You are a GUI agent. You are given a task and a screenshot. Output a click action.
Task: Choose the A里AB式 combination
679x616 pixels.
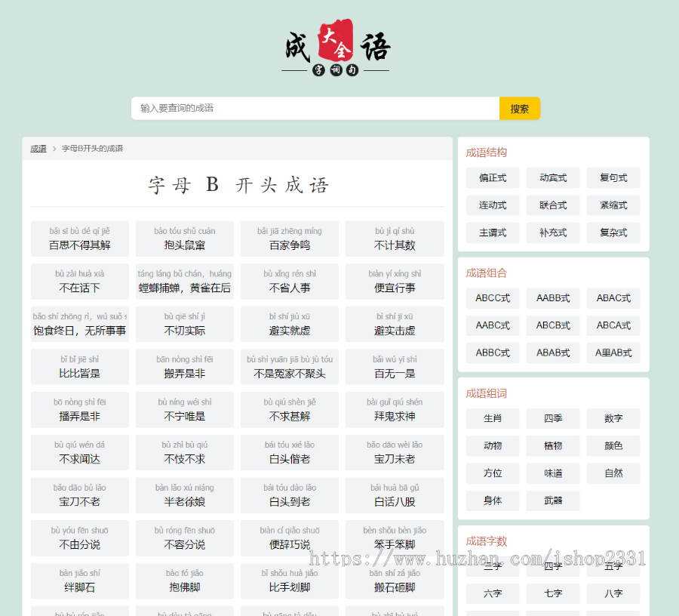coord(613,353)
